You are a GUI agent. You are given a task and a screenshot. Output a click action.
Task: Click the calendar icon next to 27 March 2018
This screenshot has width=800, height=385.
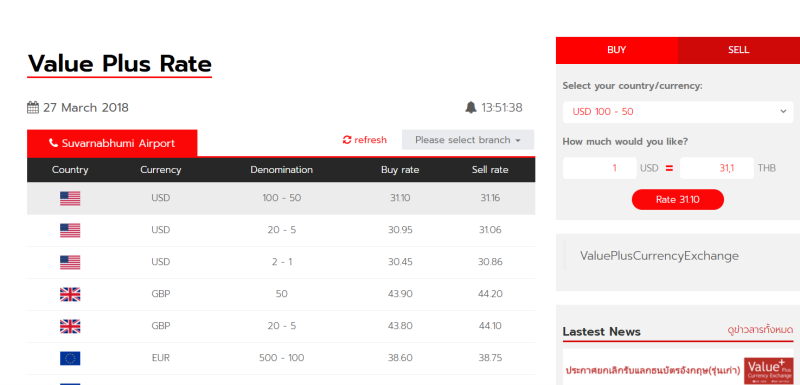click(x=33, y=108)
